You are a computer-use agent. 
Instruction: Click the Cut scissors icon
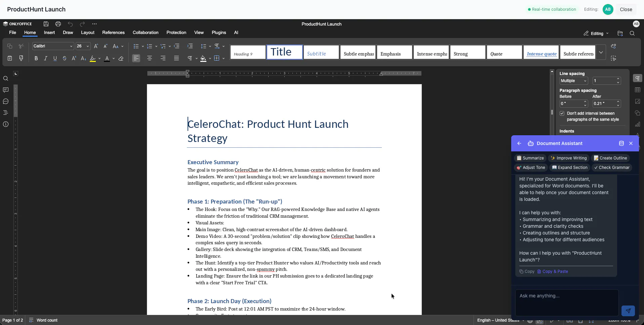click(21, 46)
